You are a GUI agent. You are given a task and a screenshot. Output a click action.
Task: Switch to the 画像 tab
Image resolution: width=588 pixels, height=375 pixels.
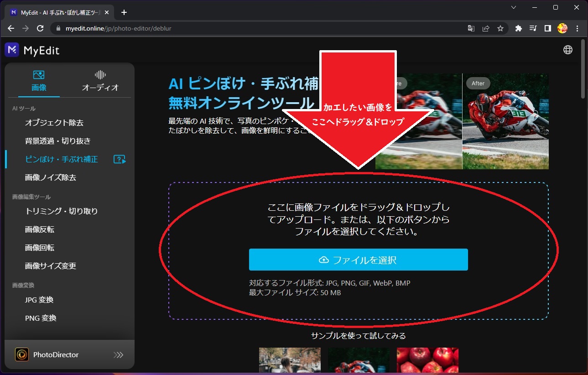39,81
